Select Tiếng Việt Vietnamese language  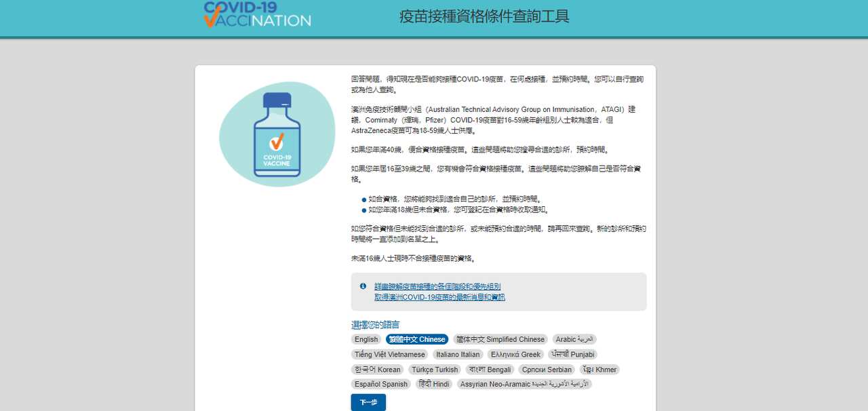(389, 354)
